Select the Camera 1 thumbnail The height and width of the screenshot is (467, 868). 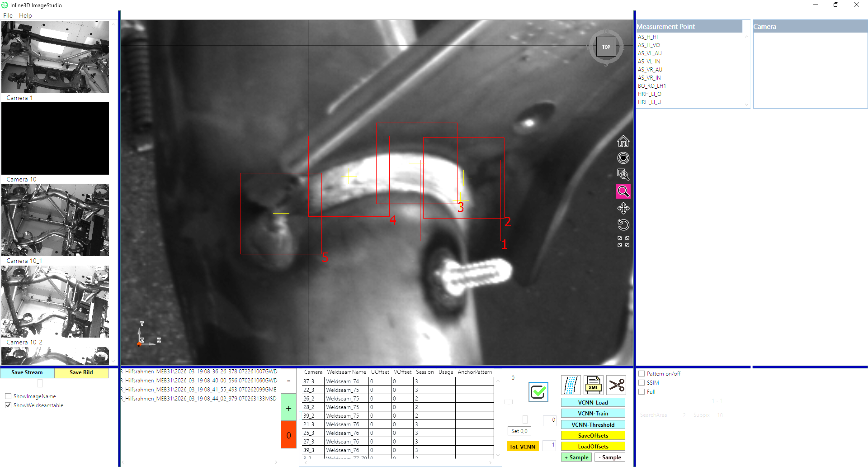click(x=55, y=57)
